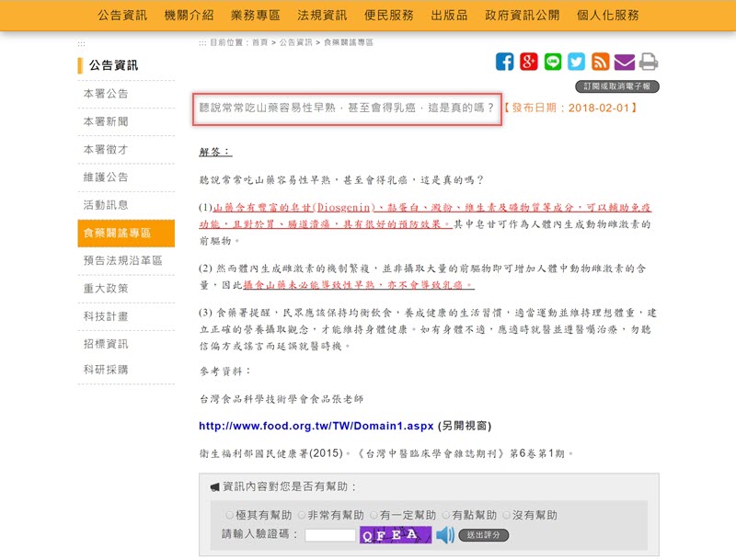Click the 發布日期 2018-02-01 text
This screenshot has width=736, height=560.
571,109
